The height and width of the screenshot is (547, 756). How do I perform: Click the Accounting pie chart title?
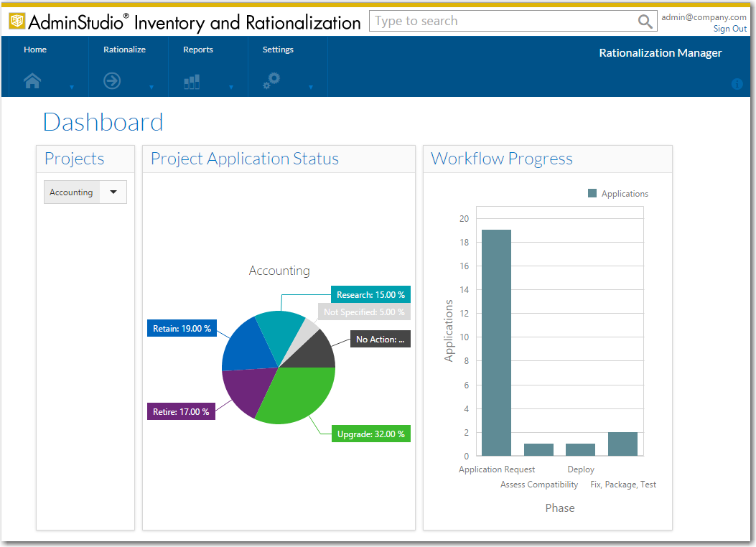[x=279, y=271]
